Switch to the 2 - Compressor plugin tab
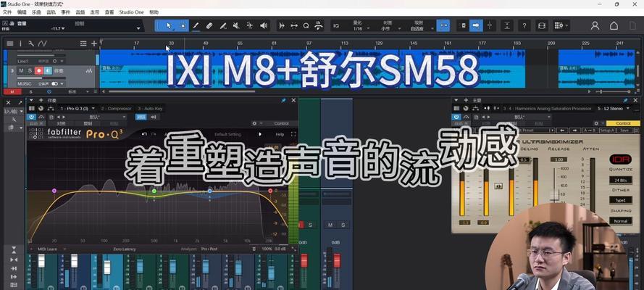 [x=116, y=109]
